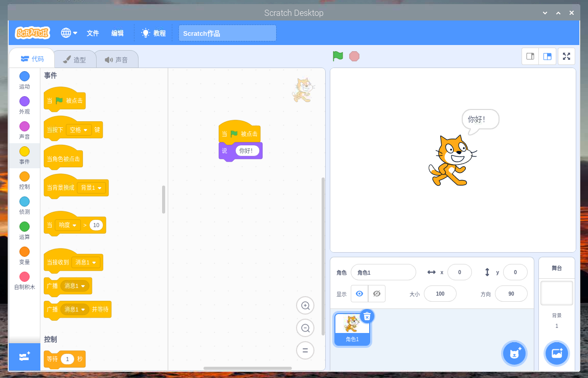Image resolution: width=588 pixels, height=378 pixels.
Task: Open 消息1 dropdown in 广播 block
Action: pyautogui.click(x=75, y=286)
